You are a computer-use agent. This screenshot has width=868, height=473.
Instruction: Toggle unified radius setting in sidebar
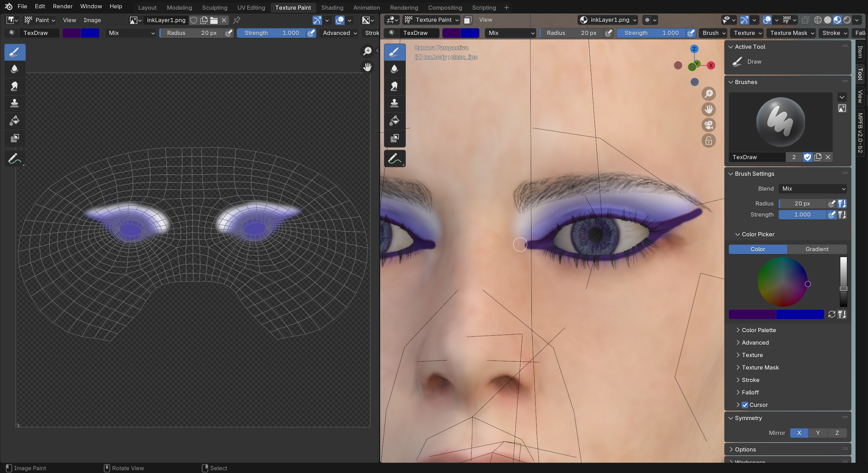point(842,203)
